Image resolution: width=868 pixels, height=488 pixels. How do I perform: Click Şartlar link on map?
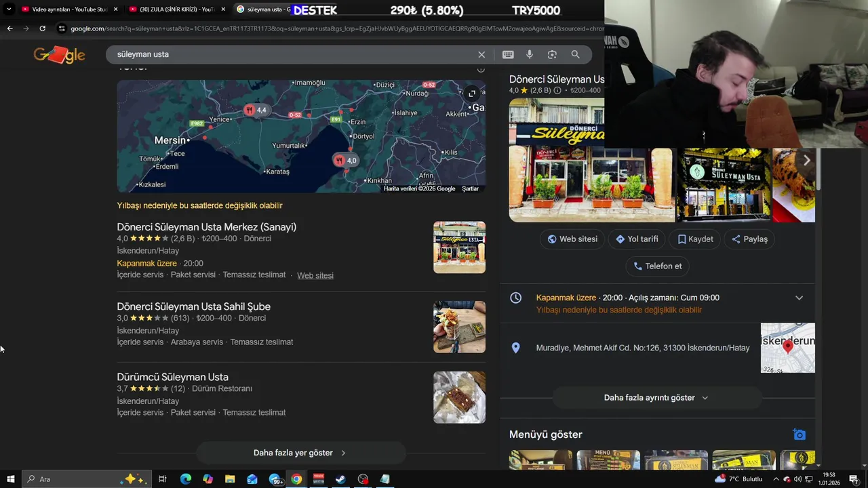click(x=470, y=189)
